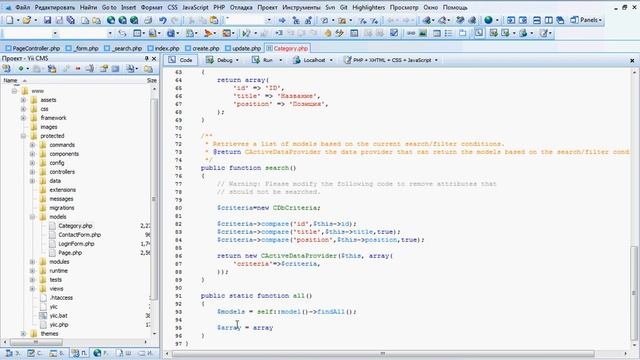The width and height of the screenshot is (640, 360).
Task: Expand the assets folder in tree
Action: [23, 100]
